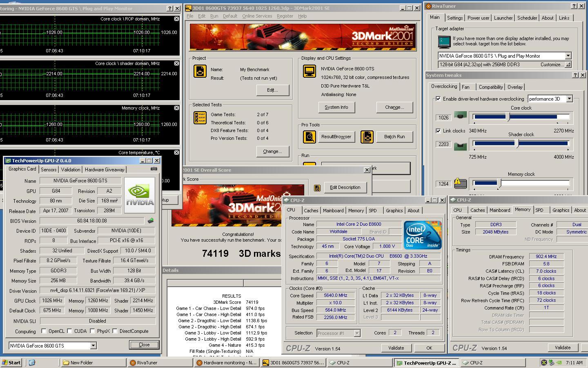Click GPU-Z Close button

click(144, 345)
